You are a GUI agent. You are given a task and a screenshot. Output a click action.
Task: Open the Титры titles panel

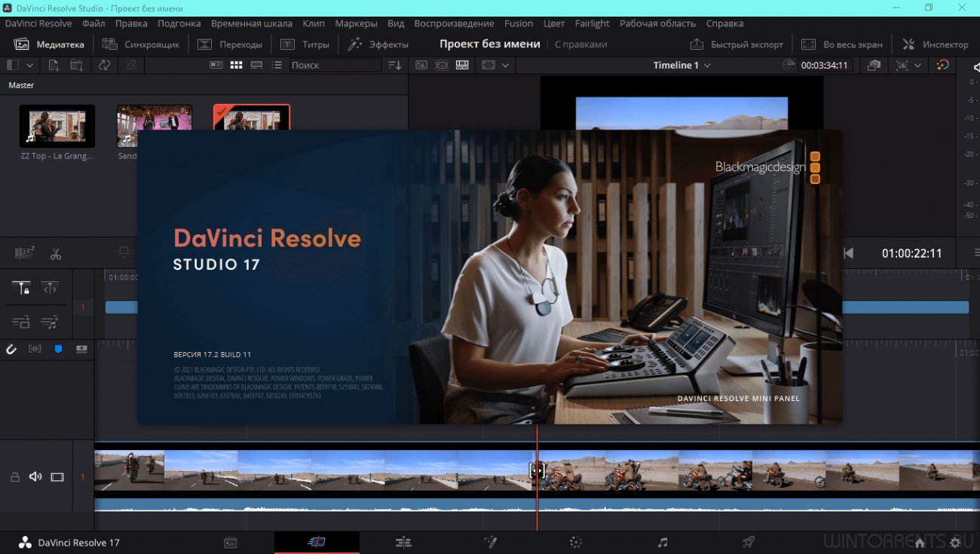(305, 44)
